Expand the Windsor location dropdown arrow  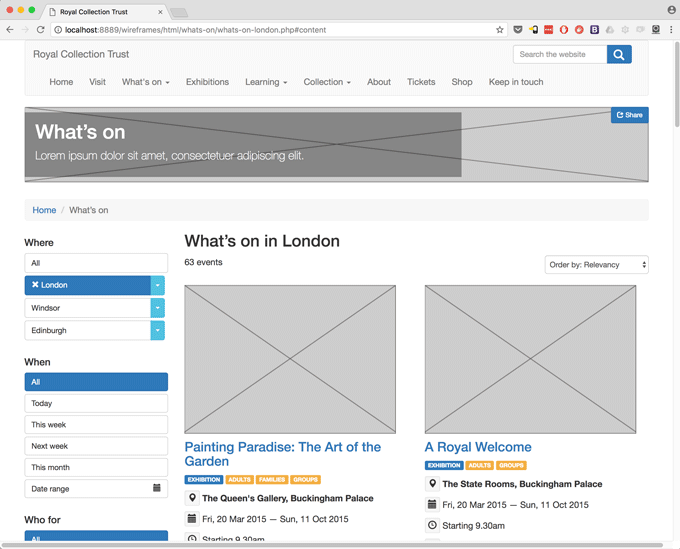click(x=157, y=308)
